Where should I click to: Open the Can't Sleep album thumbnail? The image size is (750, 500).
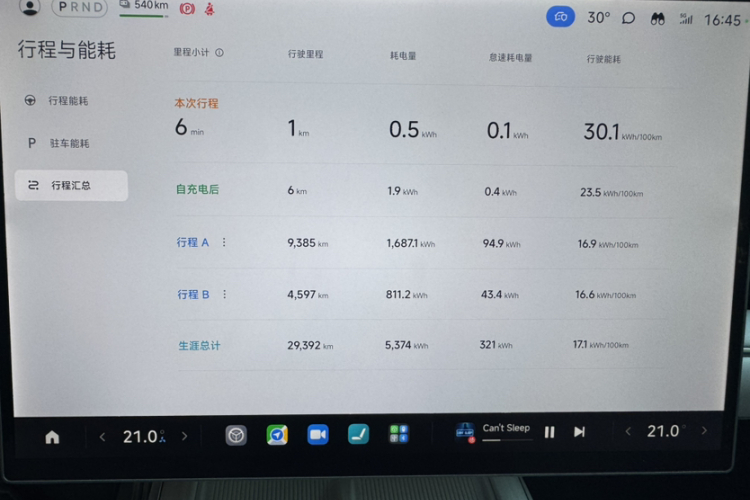[465, 433]
